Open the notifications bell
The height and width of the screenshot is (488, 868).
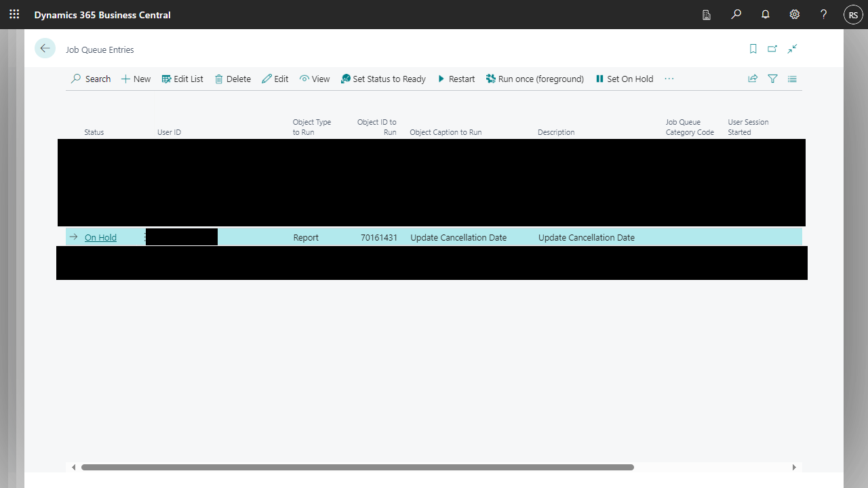click(766, 14)
